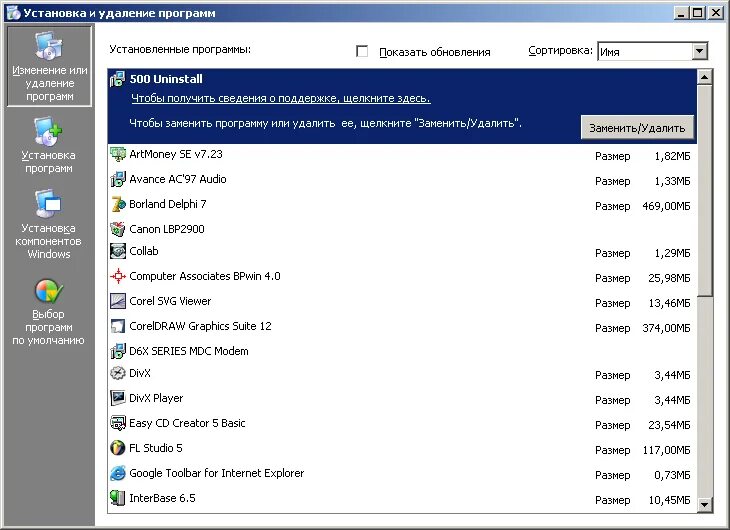This screenshot has width=730, height=530.
Task: Open the 'Сортировка' dropdown list
Action: point(699,51)
